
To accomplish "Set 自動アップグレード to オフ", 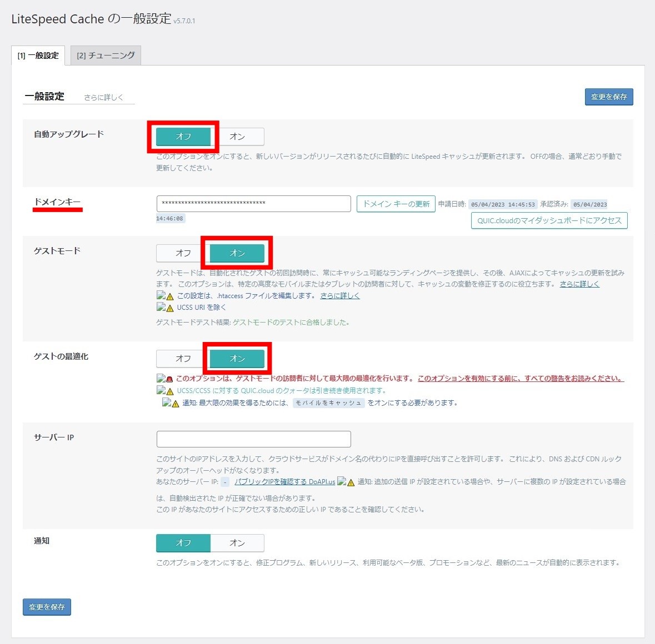I will pyautogui.click(x=183, y=137).
